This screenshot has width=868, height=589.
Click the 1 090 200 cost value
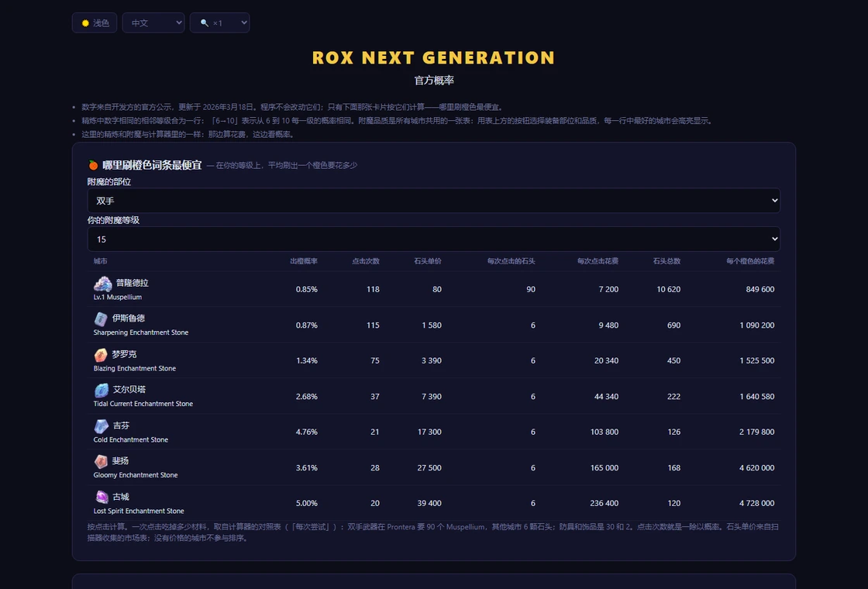pyautogui.click(x=756, y=325)
